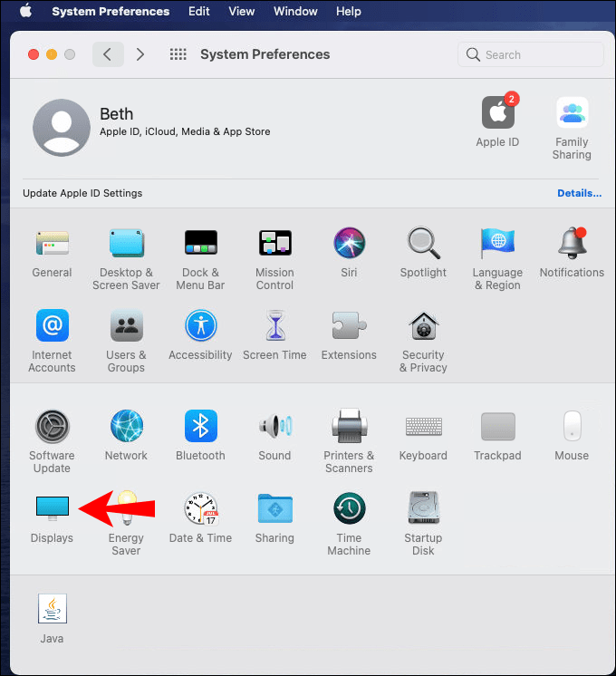Image resolution: width=616 pixels, height=676 pixels.
Task: Show all preferences with grid button
Action: click(x=178, y=54)
